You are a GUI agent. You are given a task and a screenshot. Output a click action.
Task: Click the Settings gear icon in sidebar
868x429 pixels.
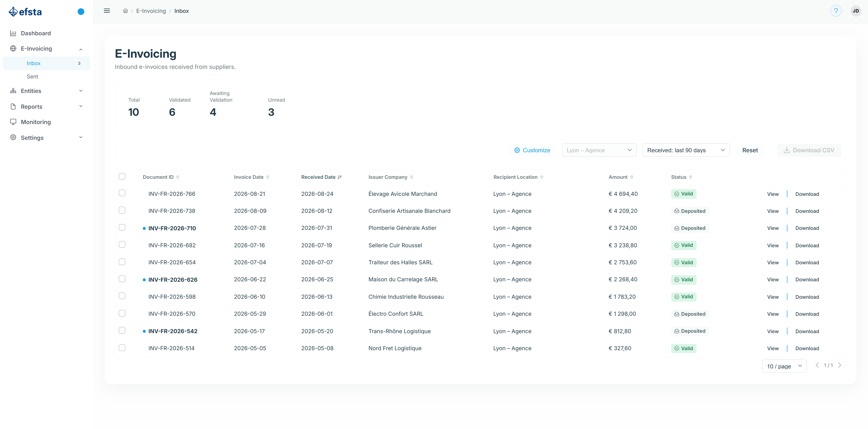point(13,137)
